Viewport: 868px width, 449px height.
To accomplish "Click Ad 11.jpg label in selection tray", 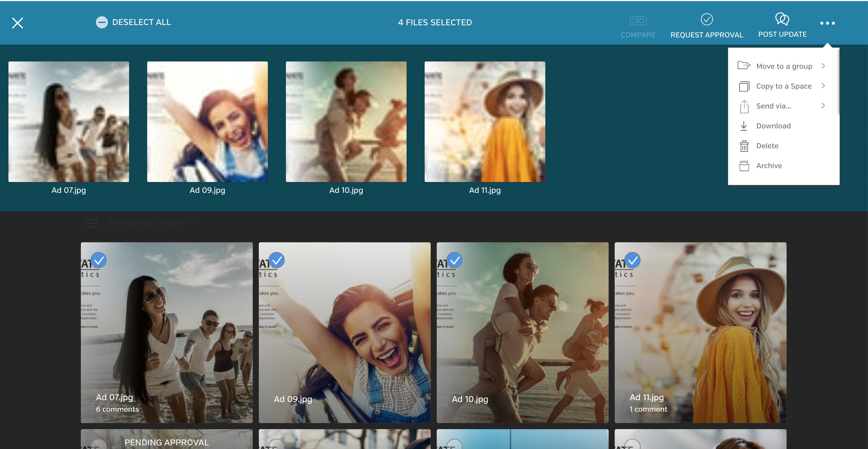I will (485, 190).
